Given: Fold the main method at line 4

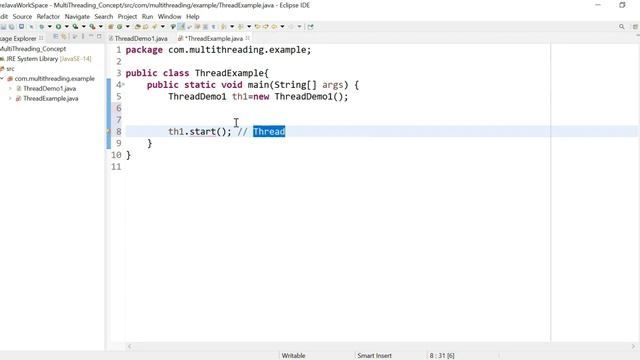Looking at the screenshot, I should (x=123, y=84).
